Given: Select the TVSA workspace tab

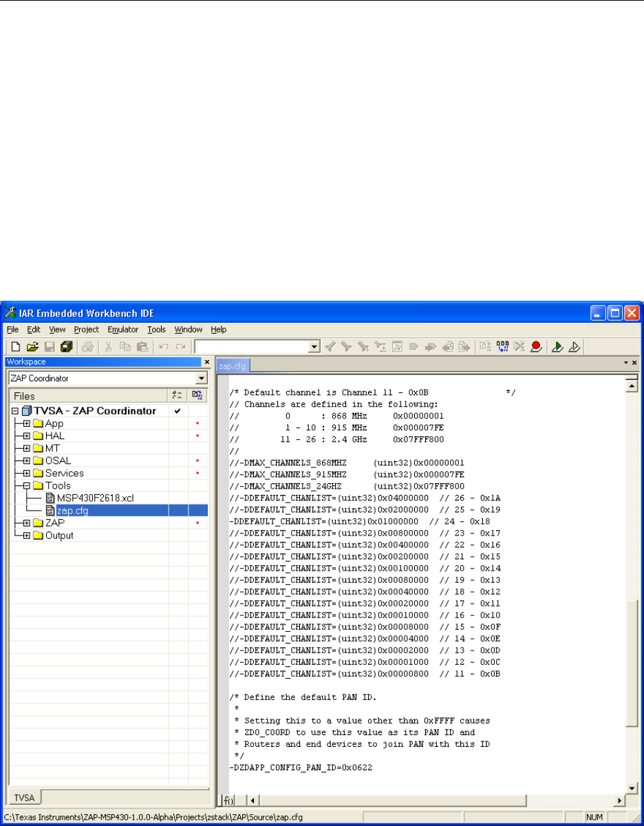Looking at the screenshot, I should (23, 797).
